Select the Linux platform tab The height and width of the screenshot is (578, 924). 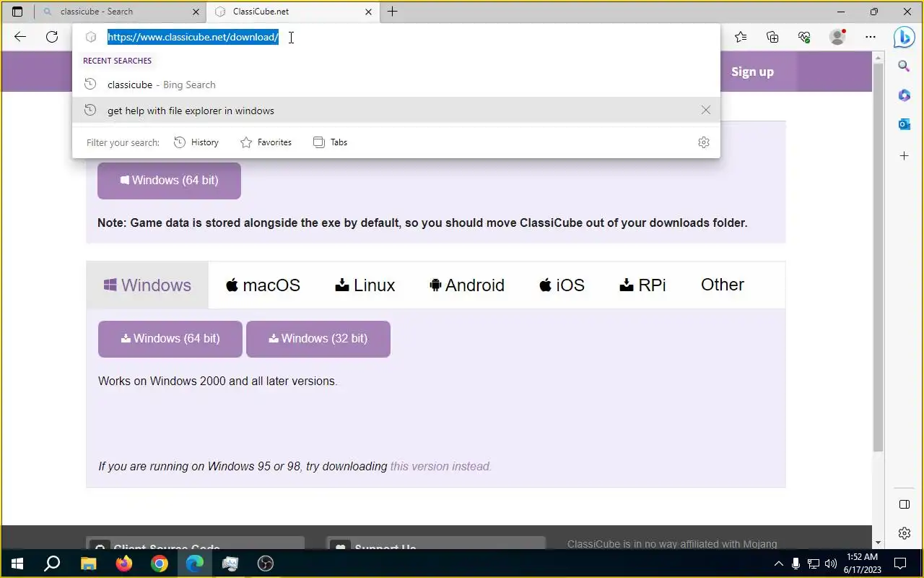coord(365,285)
